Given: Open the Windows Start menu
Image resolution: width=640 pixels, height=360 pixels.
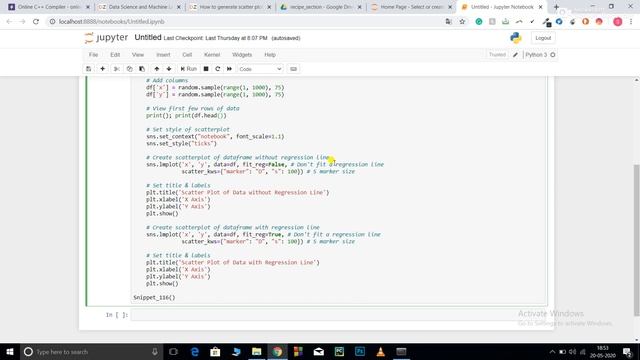Looking at the screenshot, I should click(x=10, y=351).
